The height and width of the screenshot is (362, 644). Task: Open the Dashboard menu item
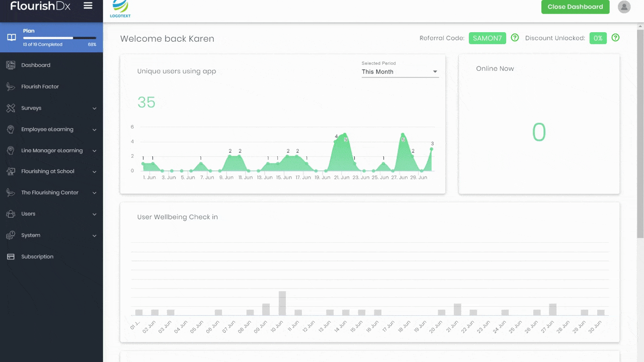click(x=51, y=65)
